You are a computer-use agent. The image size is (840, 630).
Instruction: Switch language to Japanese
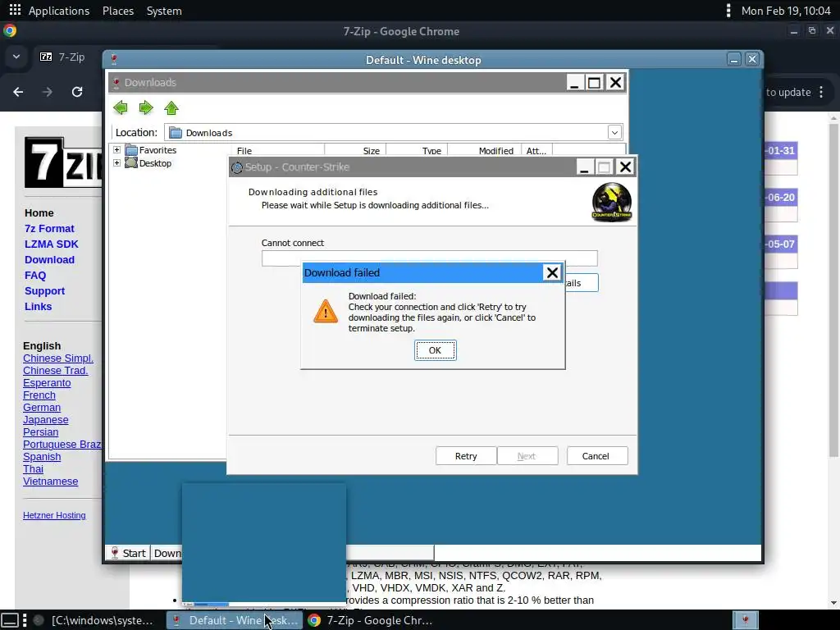pyautogui.click(x=46, y=419)
